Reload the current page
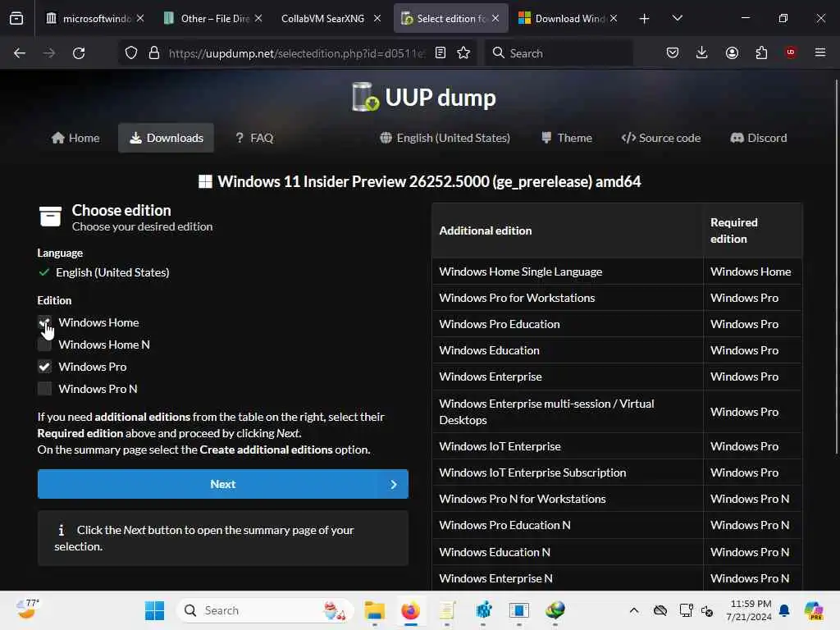Image resolution: width=840 pixels, height=630 pixels. pyautogui.click(x=79, y=53)
